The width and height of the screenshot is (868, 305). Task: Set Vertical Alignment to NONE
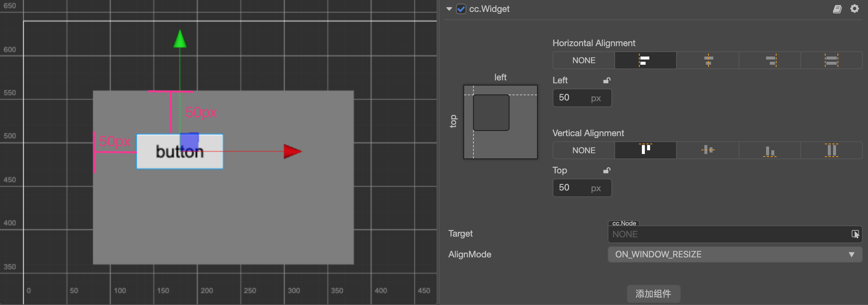click(x=584, y=150)
